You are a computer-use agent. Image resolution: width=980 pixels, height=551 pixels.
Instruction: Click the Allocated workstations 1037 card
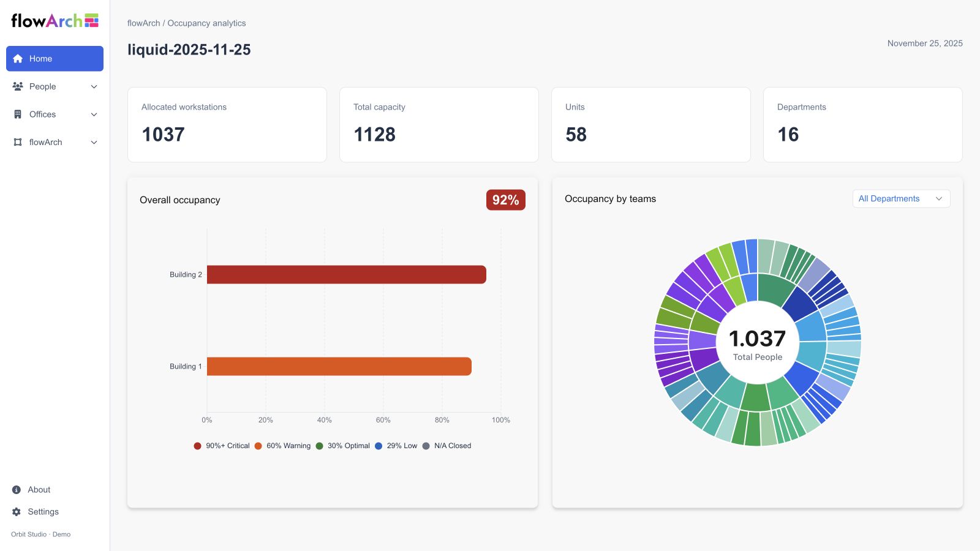(x=227, y=125)
